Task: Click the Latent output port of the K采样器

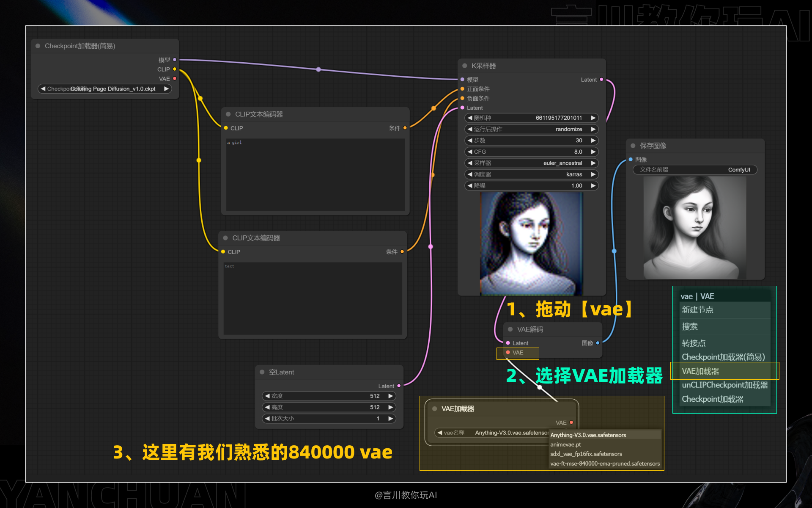Action: pyautogui.click(x=601, y=79)
